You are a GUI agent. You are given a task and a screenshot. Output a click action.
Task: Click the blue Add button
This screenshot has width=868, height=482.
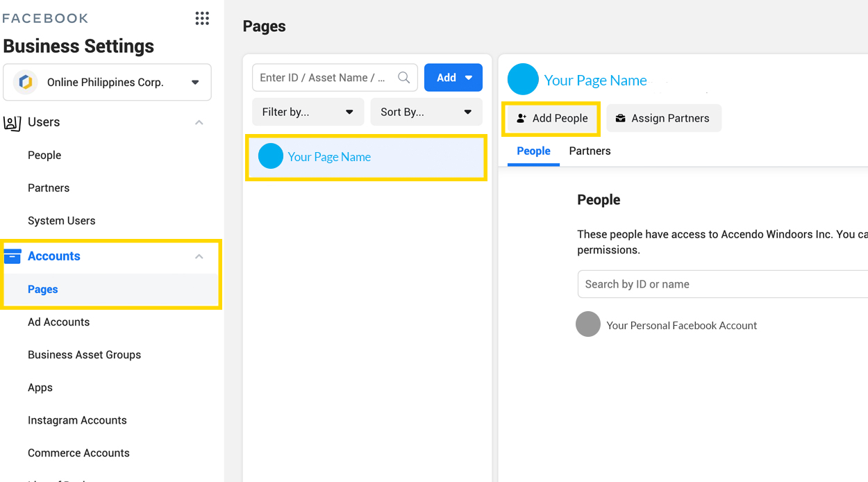pos(453,78)
